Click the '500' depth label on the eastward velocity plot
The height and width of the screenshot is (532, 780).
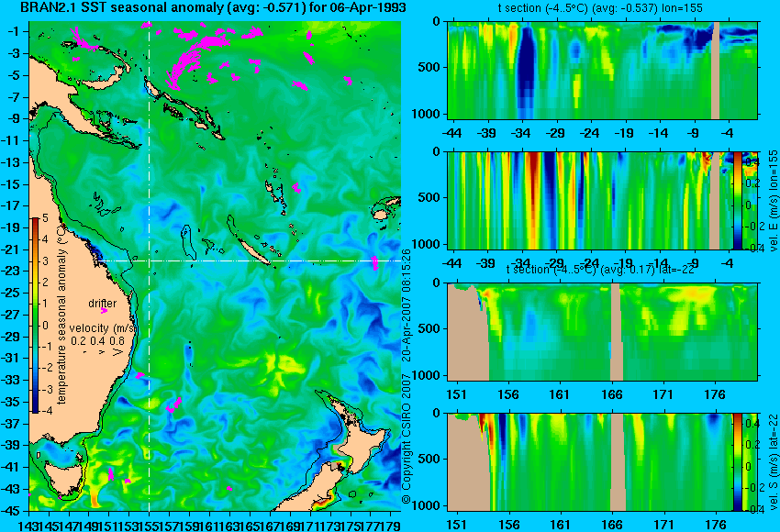(429, 197)
